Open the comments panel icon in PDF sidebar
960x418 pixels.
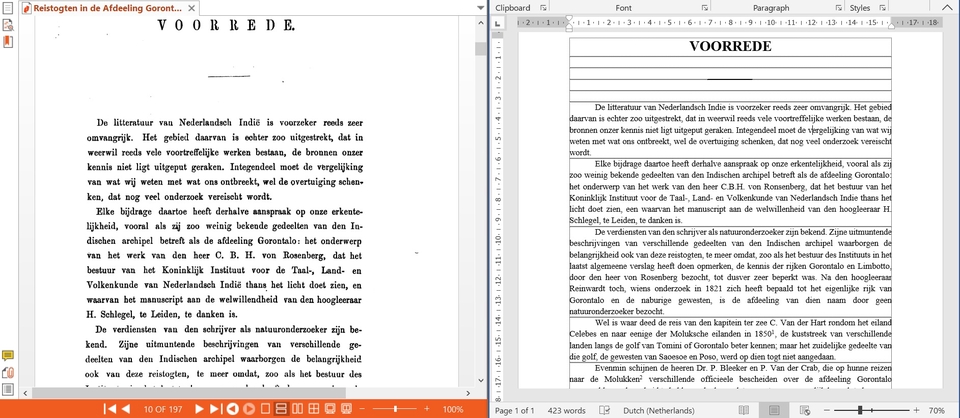(x=8, y=356)
